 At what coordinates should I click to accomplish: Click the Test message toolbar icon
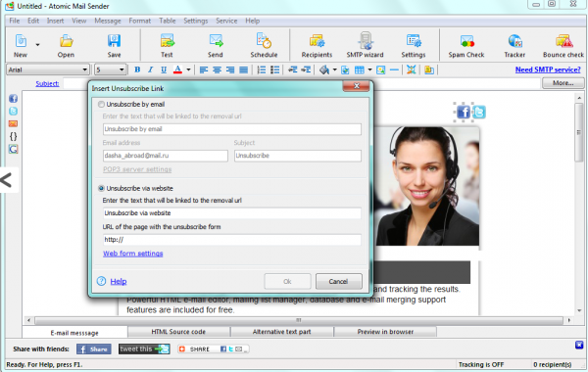click(x=167, y=41)
